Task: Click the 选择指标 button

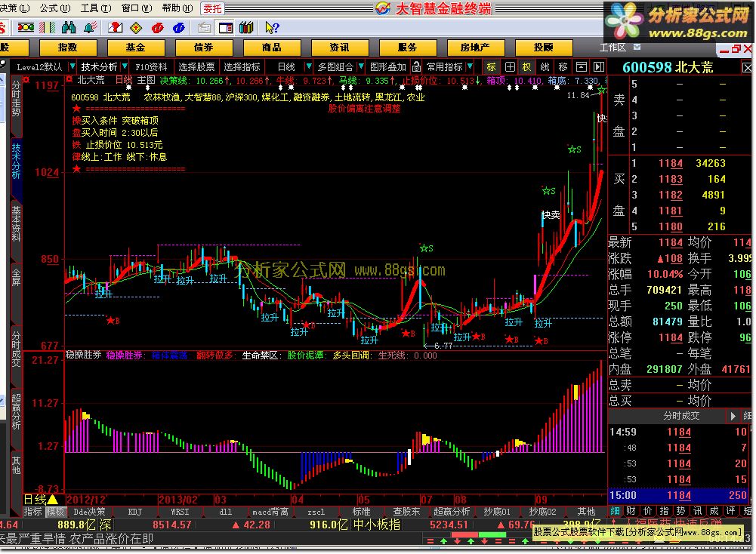Action: 242,66
